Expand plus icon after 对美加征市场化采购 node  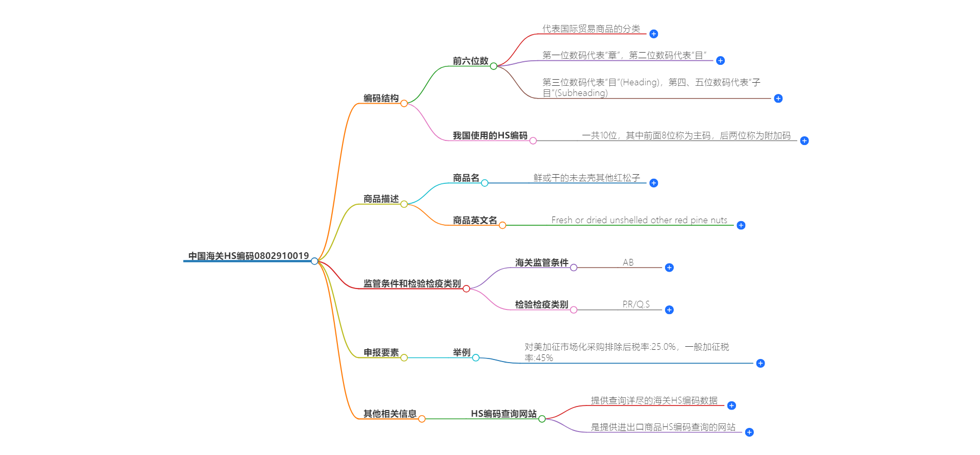point(760,363)
